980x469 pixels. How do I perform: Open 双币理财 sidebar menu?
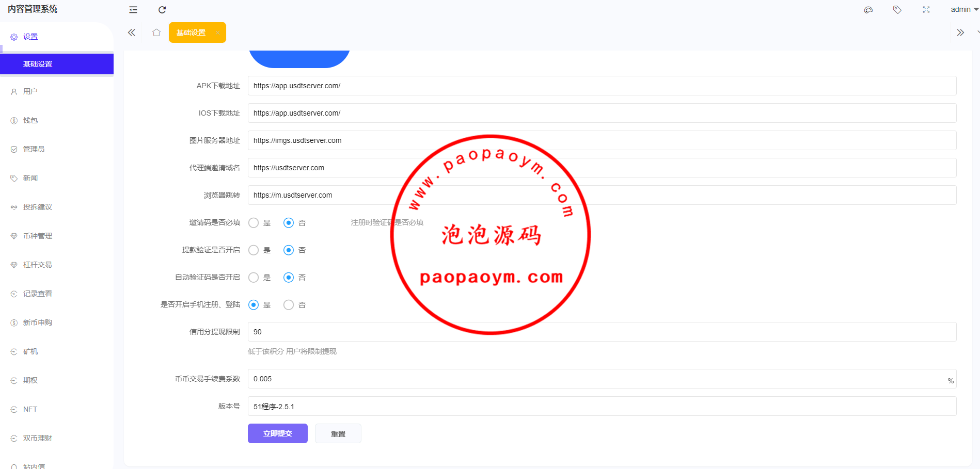57,438
